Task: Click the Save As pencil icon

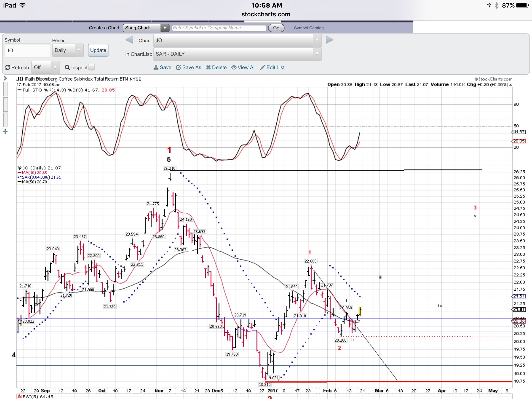Action: click(x=178, y=68)
